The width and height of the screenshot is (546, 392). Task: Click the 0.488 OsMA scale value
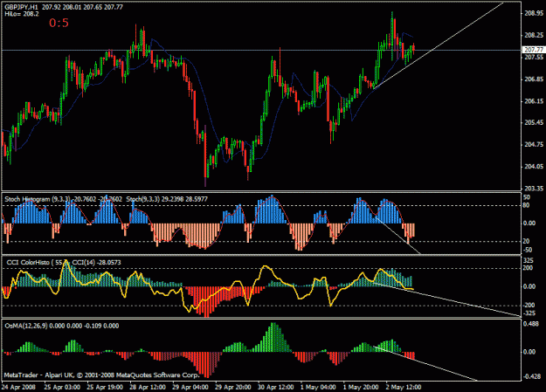click(531, 324)
